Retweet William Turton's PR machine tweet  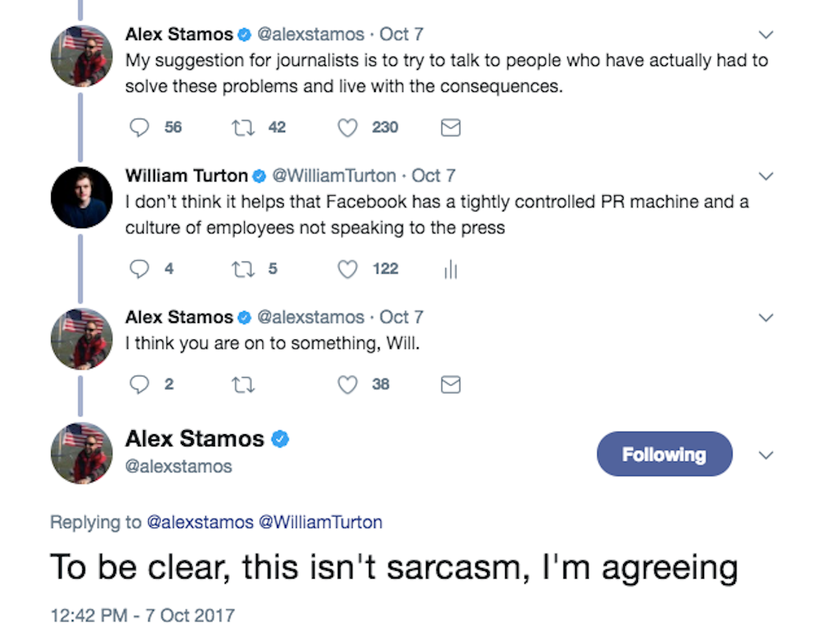click(x=244, y=269)
